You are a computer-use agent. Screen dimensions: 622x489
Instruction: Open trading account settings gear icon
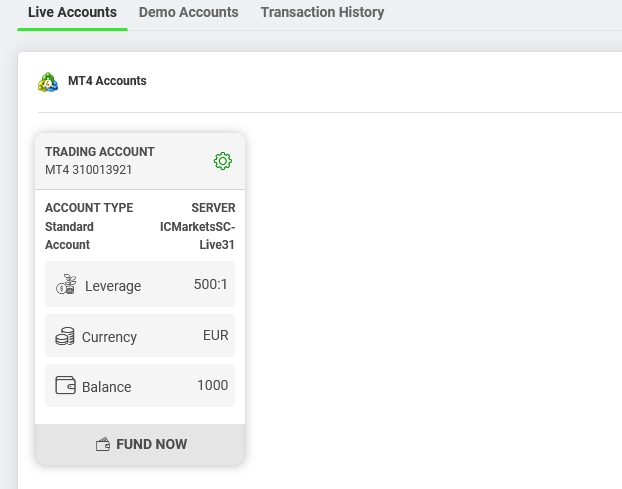223,161
